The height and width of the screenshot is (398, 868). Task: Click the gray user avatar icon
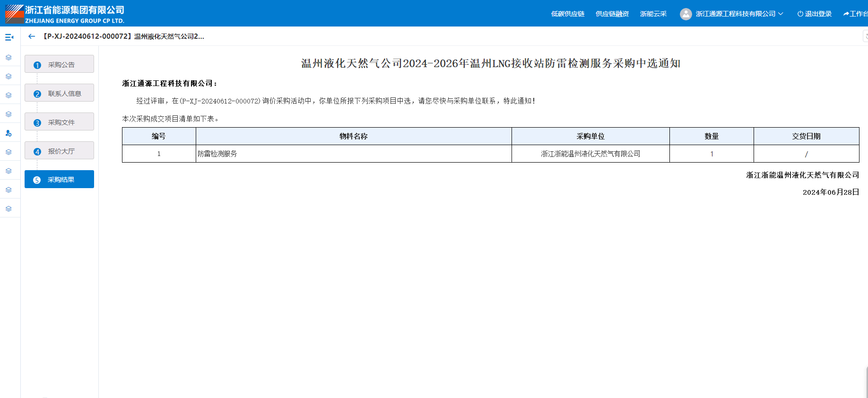coord(686,14)
